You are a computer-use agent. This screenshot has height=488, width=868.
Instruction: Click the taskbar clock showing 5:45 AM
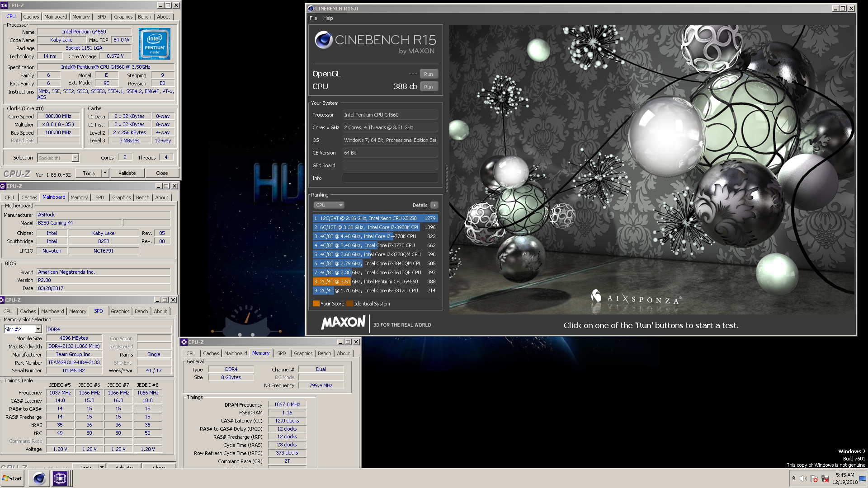pos(845,478)
